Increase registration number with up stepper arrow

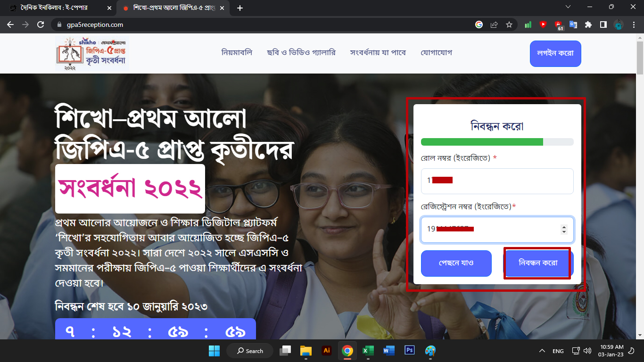[564, 227]
